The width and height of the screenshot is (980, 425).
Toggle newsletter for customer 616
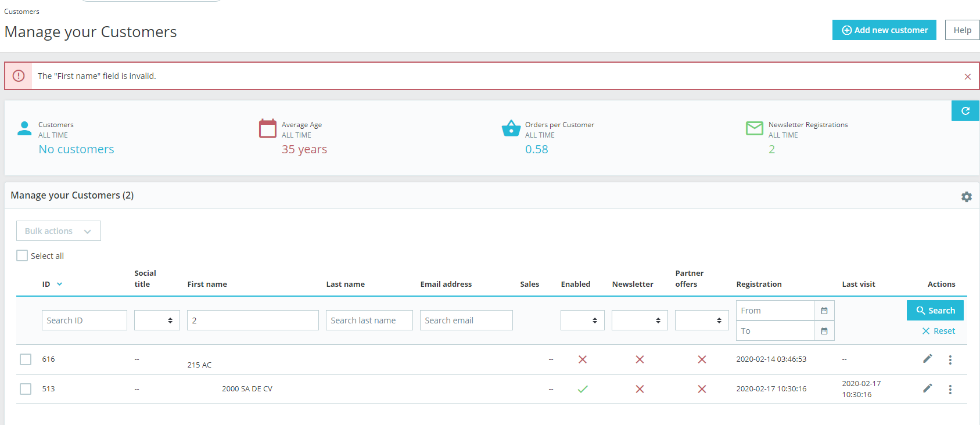click(x=640, y=359)
